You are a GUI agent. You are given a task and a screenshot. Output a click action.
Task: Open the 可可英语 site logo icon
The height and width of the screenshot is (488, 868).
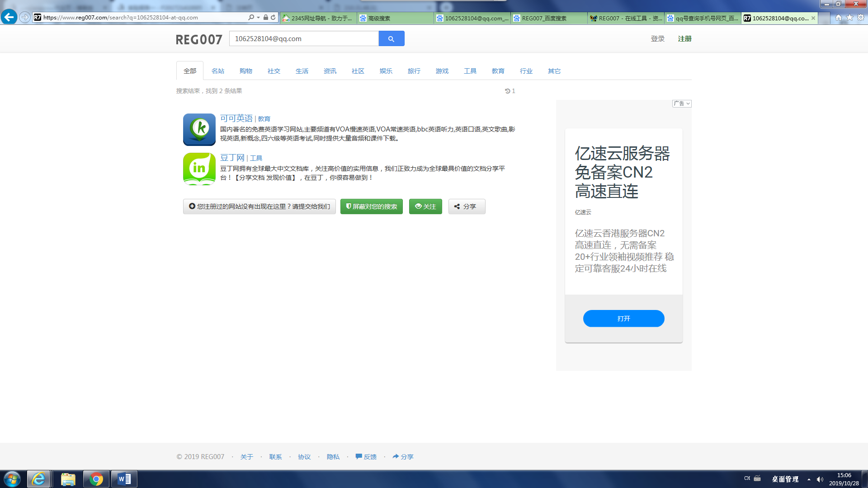point(199,130)
